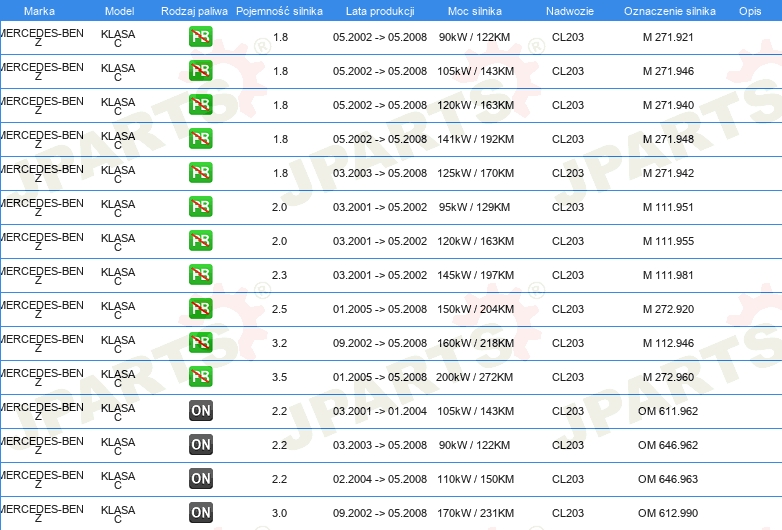Image resolution: width=782 pixels, height=530 pixels.
Task: Select engine code M 272.920
Action: click(668, 309)
